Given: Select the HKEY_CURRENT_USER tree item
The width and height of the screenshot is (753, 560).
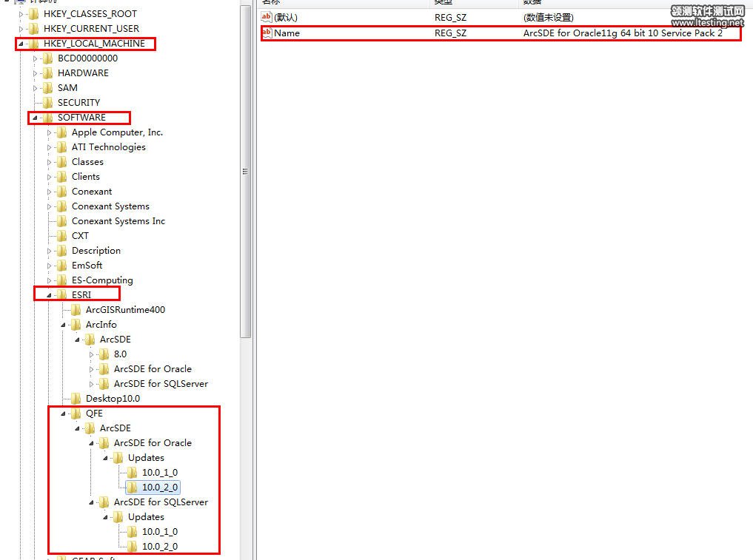Looking at the screenshot, I should coord(91,29).
